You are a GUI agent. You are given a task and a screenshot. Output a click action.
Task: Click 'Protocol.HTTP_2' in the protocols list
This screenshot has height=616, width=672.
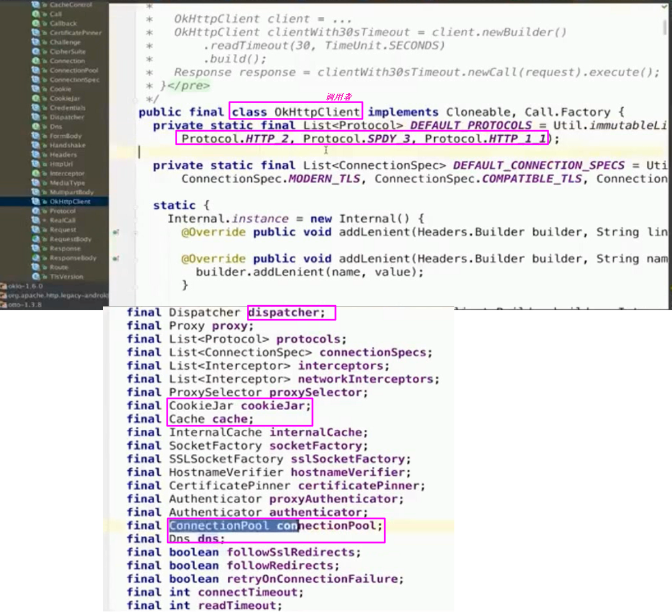(x=235, y=139)
